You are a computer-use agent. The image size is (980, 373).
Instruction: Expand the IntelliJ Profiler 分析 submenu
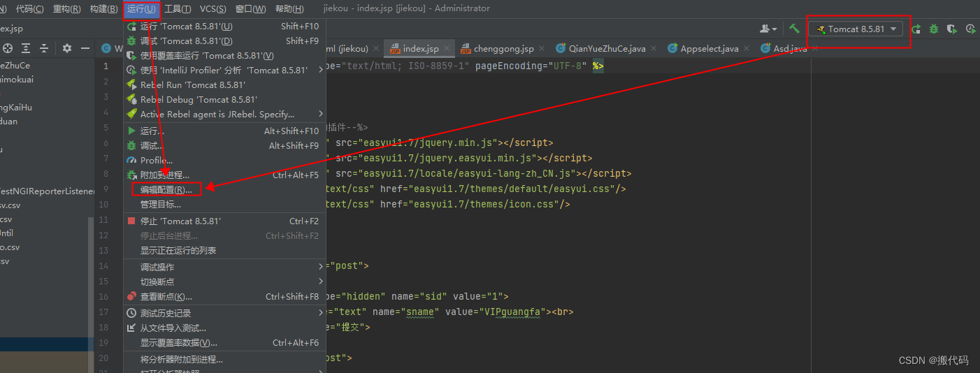(224, 70)
